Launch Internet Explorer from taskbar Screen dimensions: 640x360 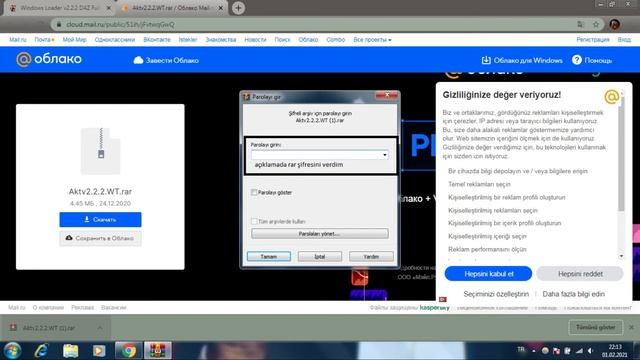tap(41, 351)
